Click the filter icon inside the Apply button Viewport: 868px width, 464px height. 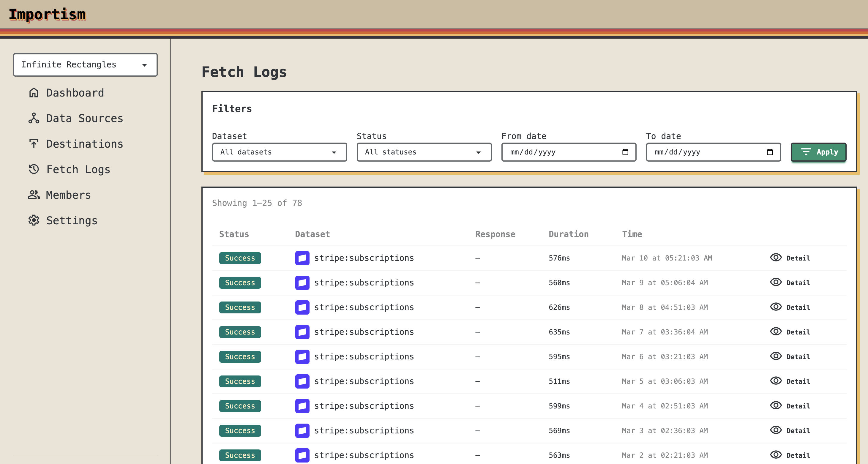coord(806,152)
